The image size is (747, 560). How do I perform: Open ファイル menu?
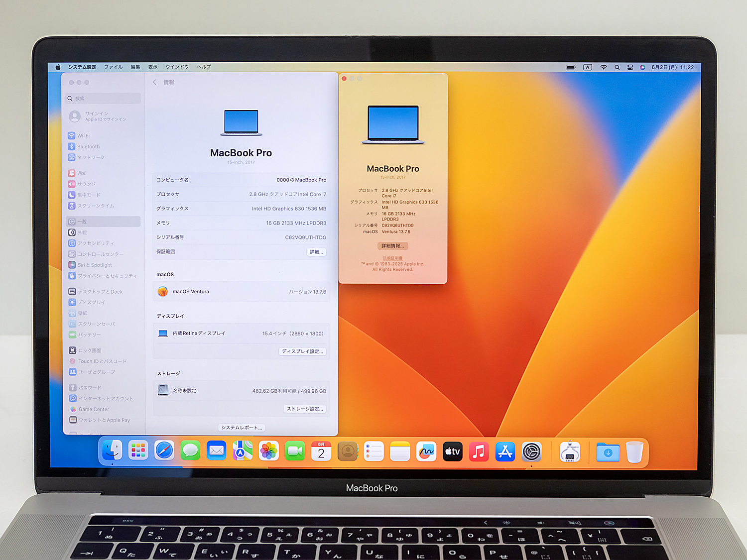pos(113,67)
